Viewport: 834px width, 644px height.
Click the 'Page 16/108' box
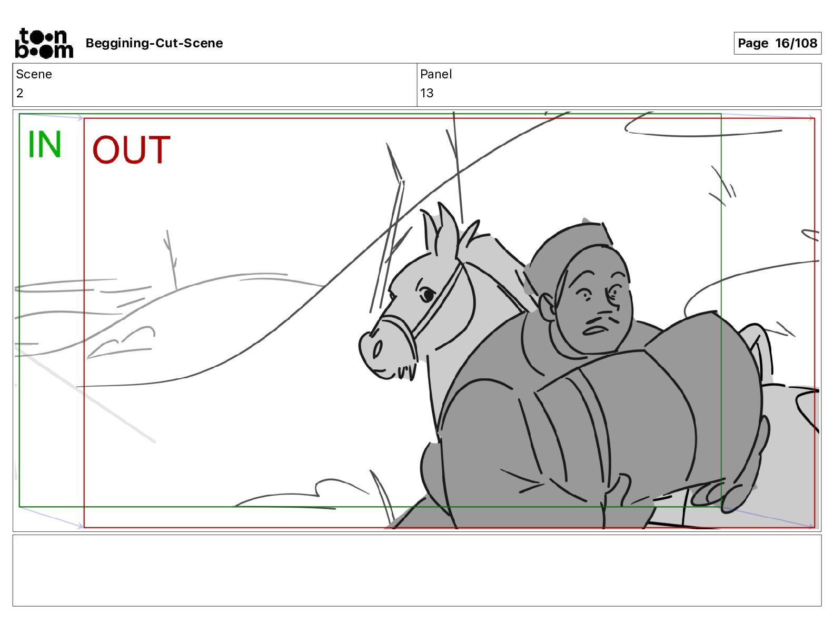pos(777,43)
